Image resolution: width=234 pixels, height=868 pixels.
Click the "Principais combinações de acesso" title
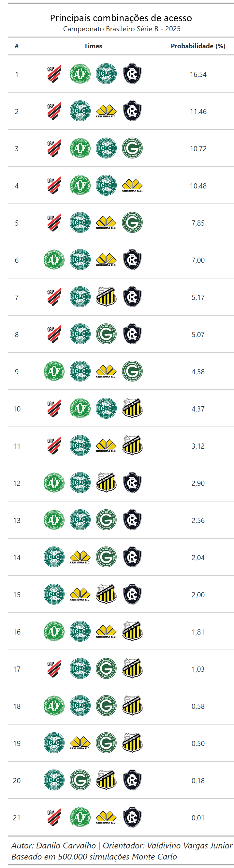click(121, 18)
